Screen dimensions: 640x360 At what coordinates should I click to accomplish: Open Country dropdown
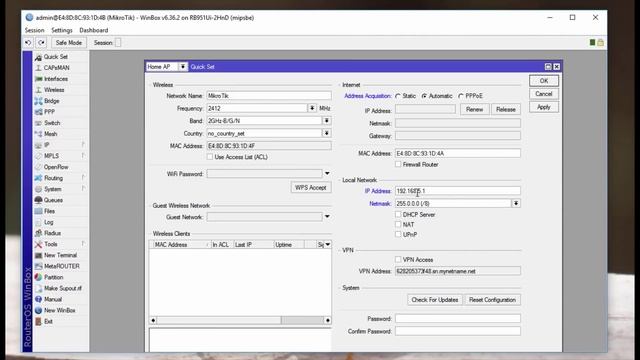coord(327,133)
